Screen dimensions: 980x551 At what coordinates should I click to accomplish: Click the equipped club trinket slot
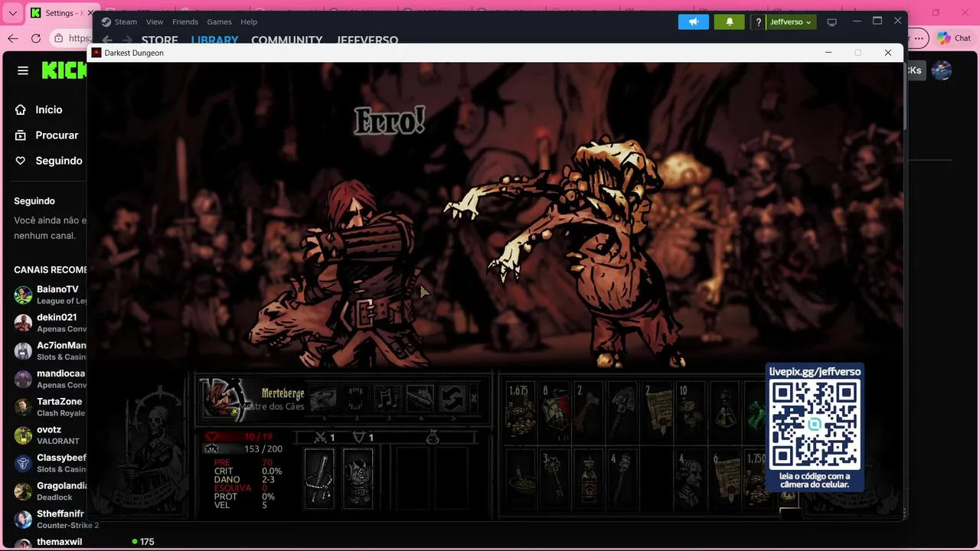[319, 478]
